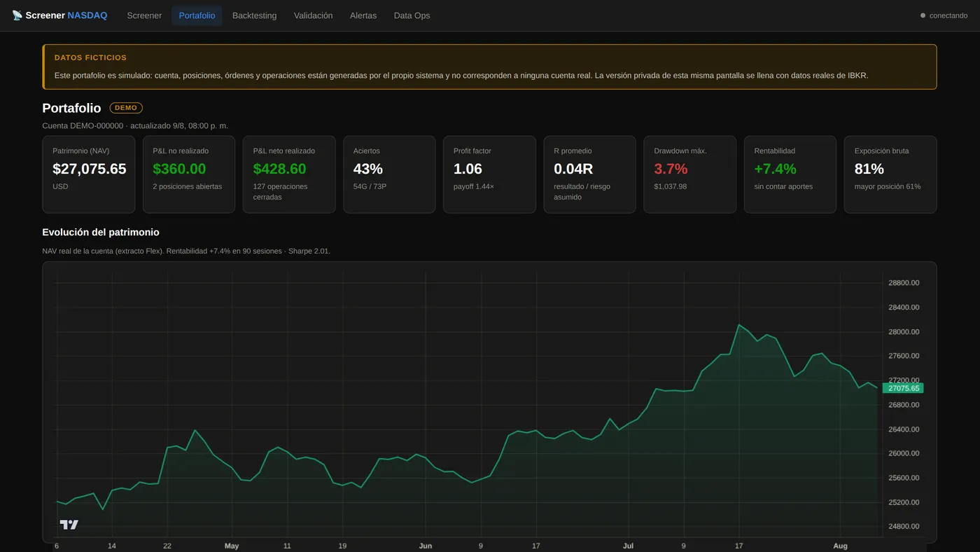Click the current price label 27075.65 on axis
Image resolution: width=980 pixels, height=552 pixels.
(903, 388)
